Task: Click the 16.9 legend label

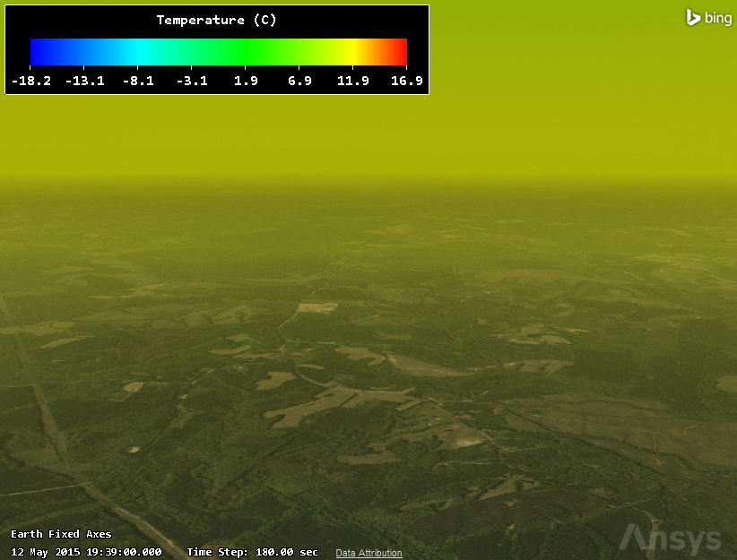Action: pyautogui.click(x=406, y=82)
